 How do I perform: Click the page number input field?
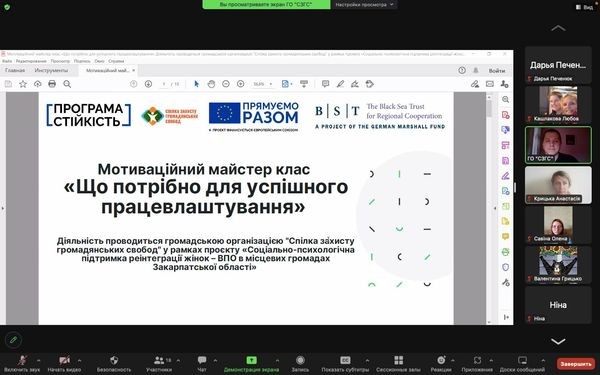point(164,84)
